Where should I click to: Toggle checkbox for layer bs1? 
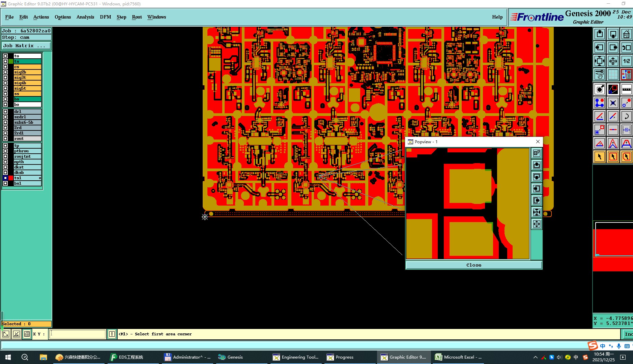click(5, 183)
